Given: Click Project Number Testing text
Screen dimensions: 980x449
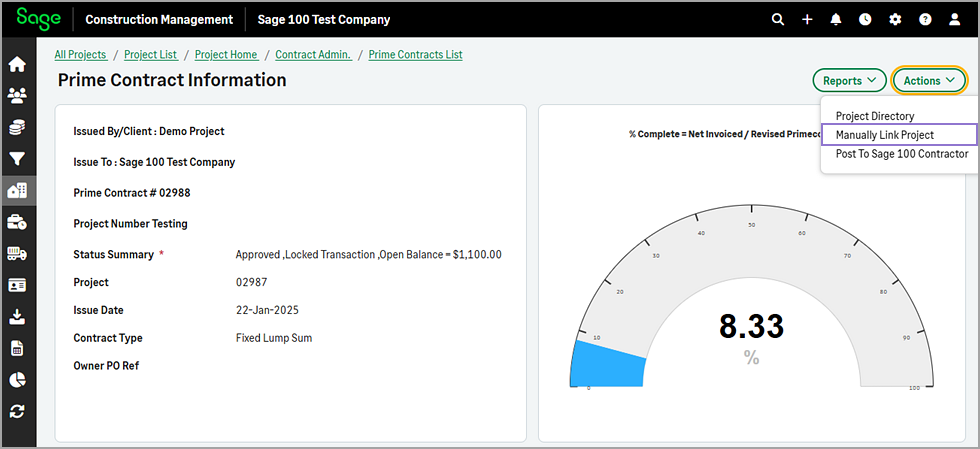Looking at the screenshot, I should tap(131, 223).
